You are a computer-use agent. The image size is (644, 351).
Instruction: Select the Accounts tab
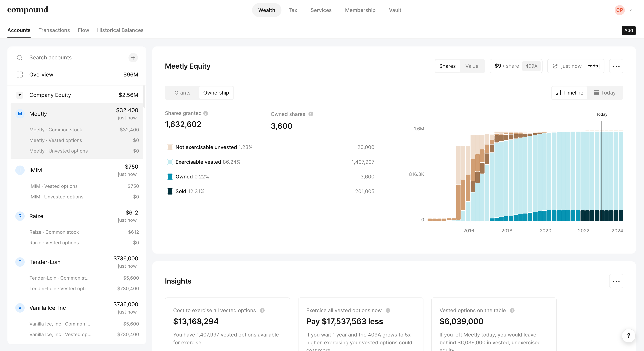point(19,30)
